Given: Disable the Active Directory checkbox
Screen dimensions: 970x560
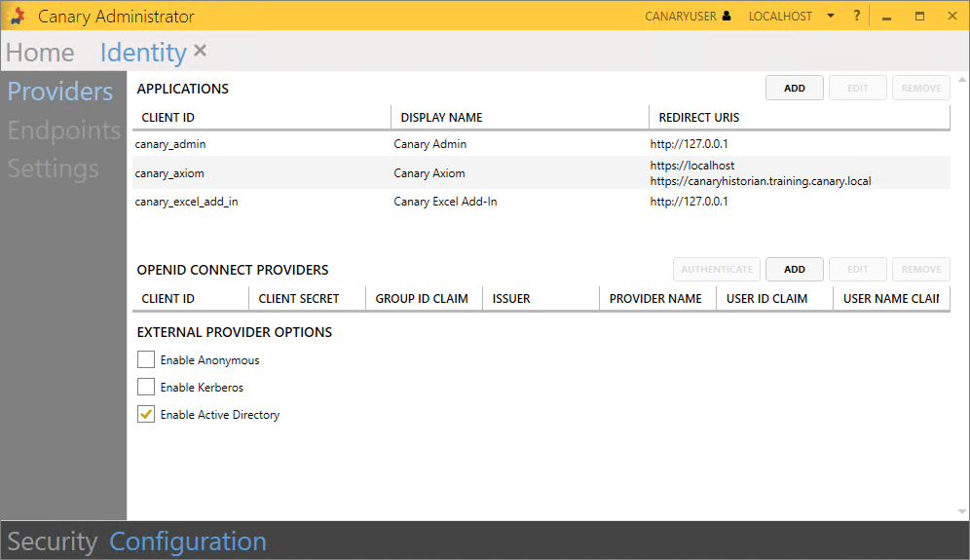Looking at the screenshot, I should pos(146,415).
